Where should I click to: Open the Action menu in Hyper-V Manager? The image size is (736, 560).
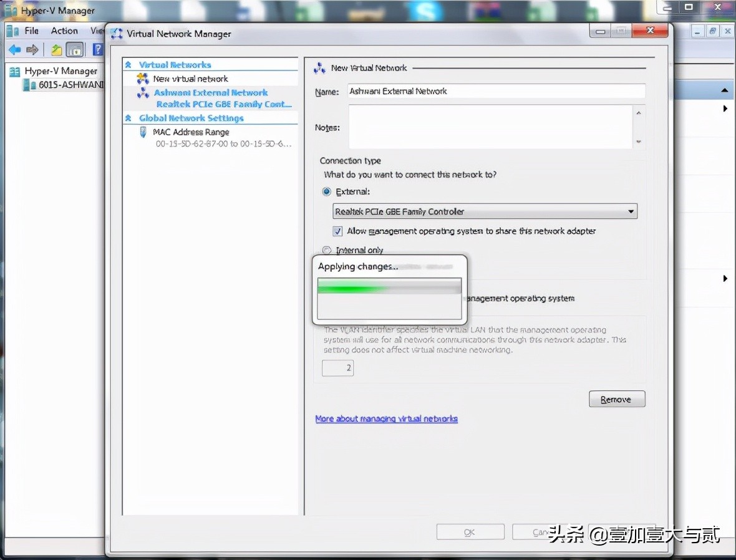64,31
